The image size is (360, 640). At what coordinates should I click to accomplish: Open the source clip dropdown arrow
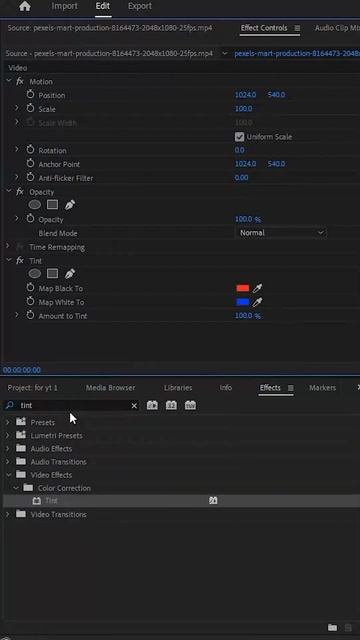(x=224, y=53)
